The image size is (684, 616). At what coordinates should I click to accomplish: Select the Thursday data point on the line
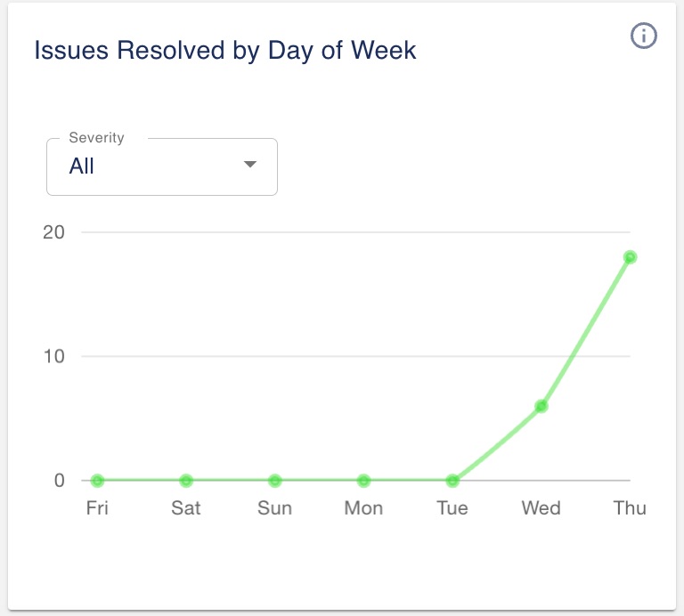pyautogui.click(x=630, y=257)
